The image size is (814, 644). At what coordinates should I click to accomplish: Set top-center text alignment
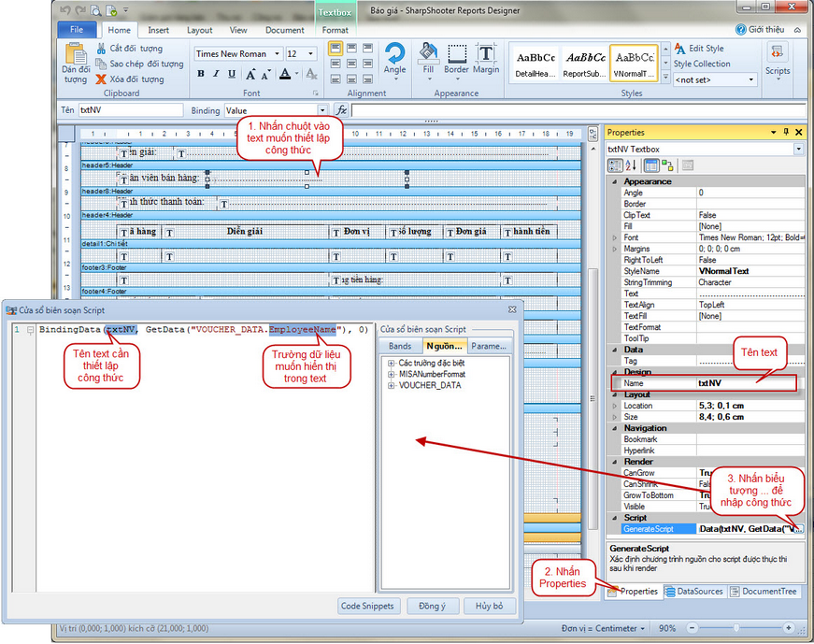(352, 49)
